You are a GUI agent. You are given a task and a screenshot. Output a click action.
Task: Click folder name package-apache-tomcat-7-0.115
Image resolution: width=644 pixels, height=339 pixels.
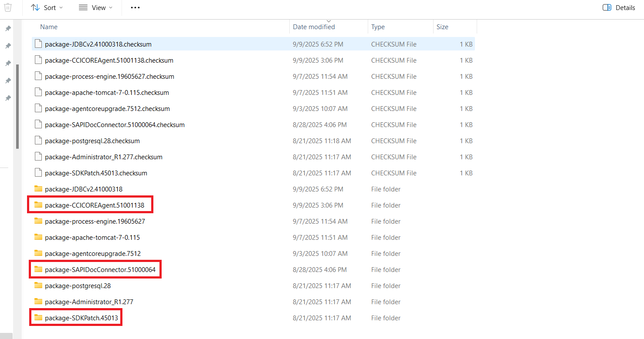[x=92, y=238]
